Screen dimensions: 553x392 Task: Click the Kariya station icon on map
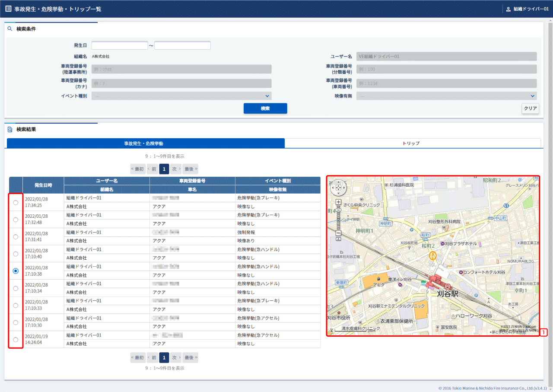448,286
